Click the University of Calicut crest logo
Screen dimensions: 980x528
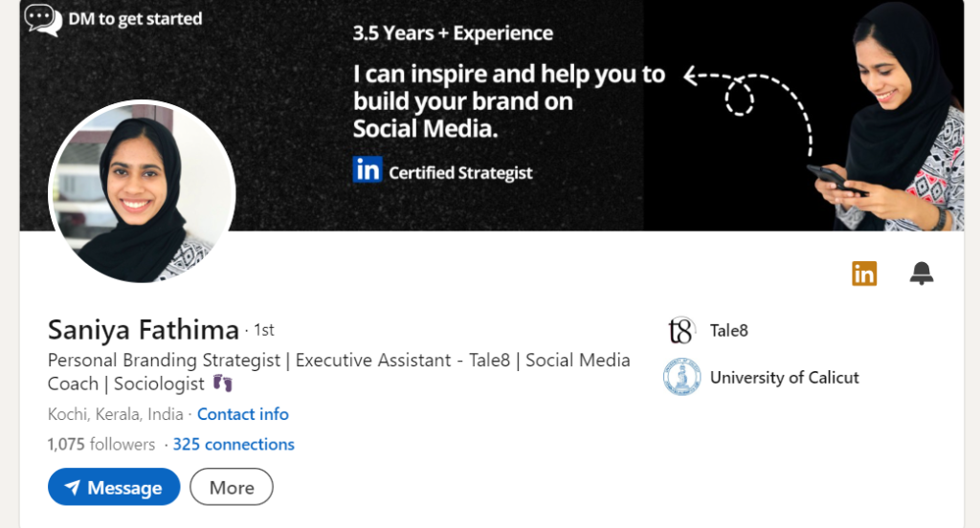(x=681, y=378)
